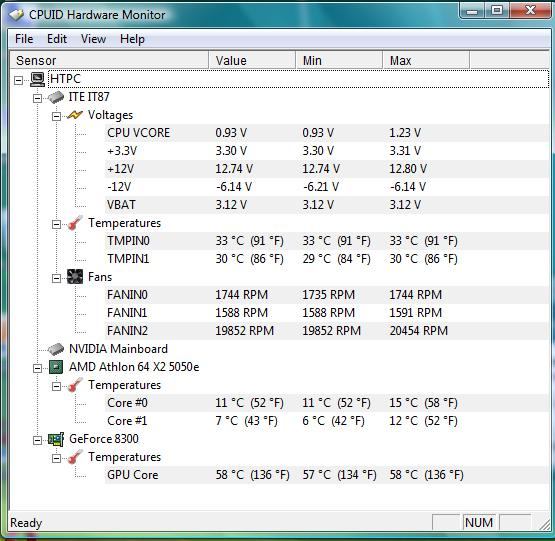Collapse the AMD Athlon 64 X2 5050e node

click(37, 369)
